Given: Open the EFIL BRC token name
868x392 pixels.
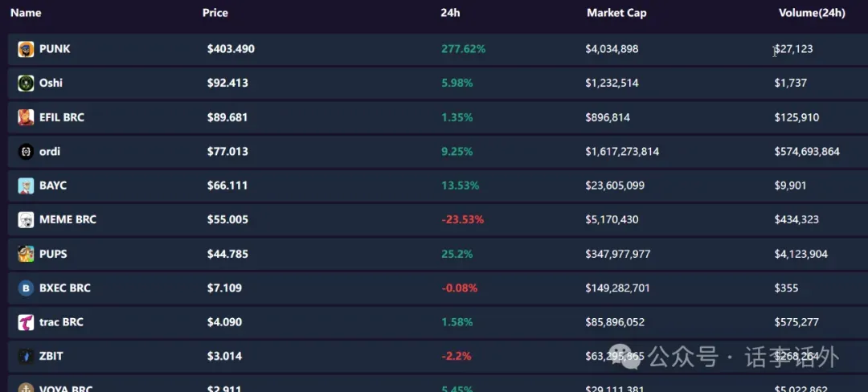Looking at the screenshot, I should (62, 117).
